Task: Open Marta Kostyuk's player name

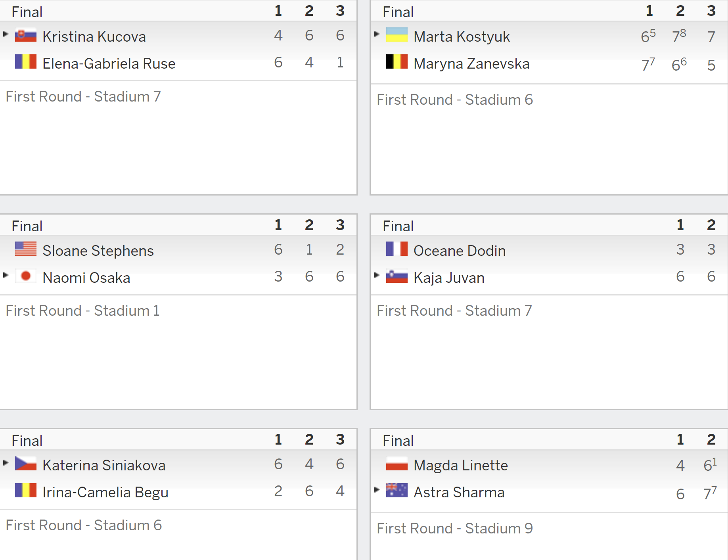Action: click(x=462, y=36)
